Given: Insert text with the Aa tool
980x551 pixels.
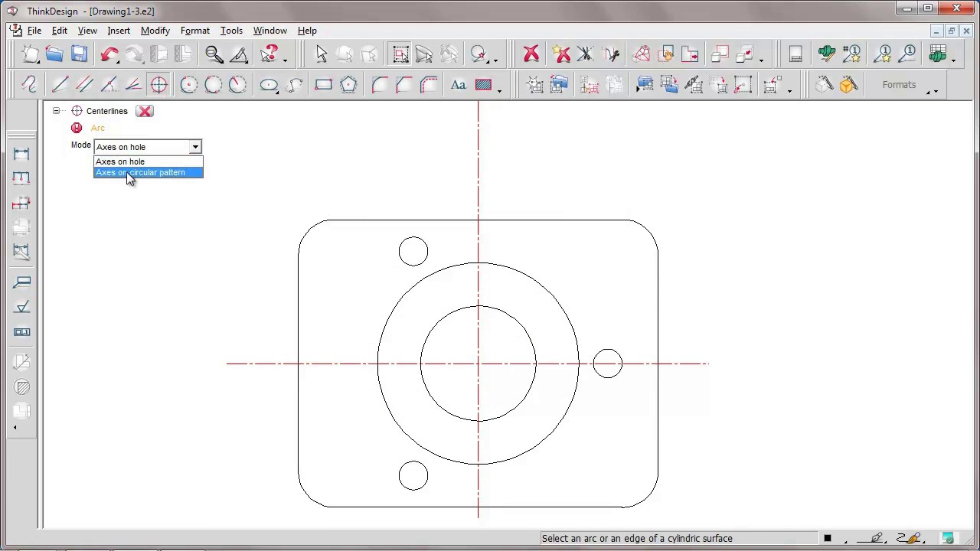Looking at the screenshot, I should 458,84.
